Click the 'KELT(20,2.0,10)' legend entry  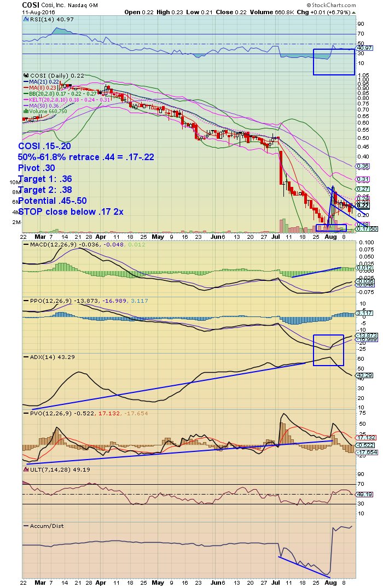click(69, 100)
